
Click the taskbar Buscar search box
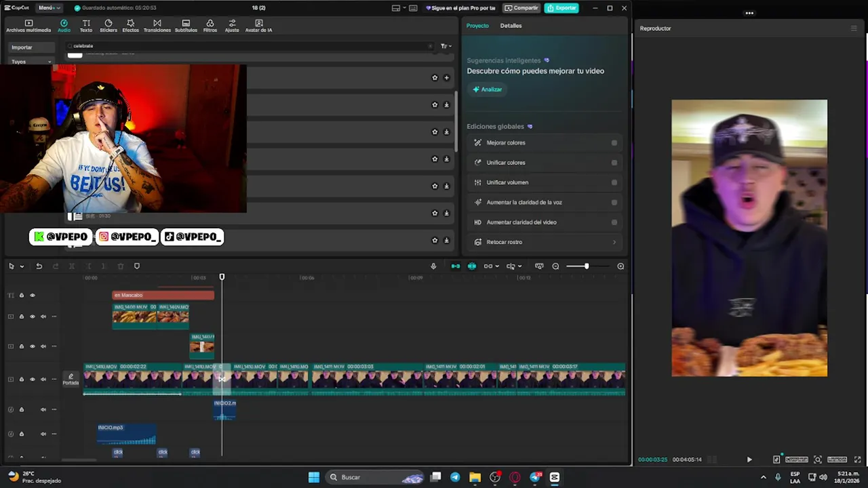coord(376,477)
